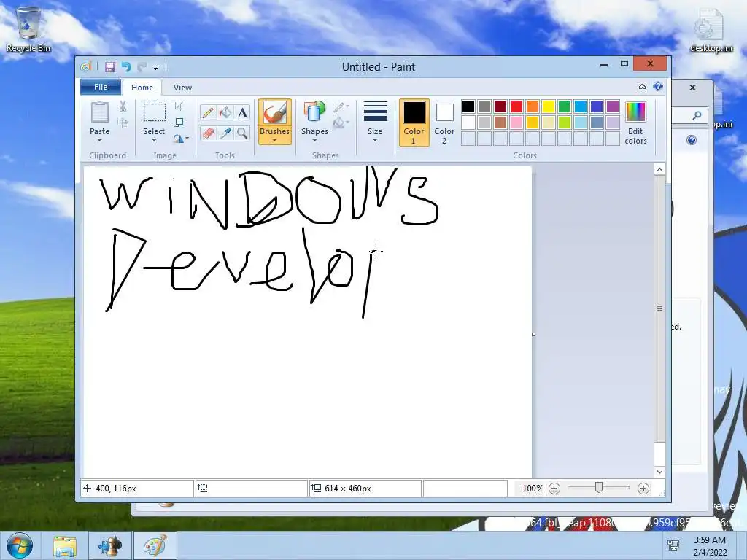747x560 pixels.
Task: Expand the Select dropdown arrow
Action: pyautogui.click(x=154, y=141)
